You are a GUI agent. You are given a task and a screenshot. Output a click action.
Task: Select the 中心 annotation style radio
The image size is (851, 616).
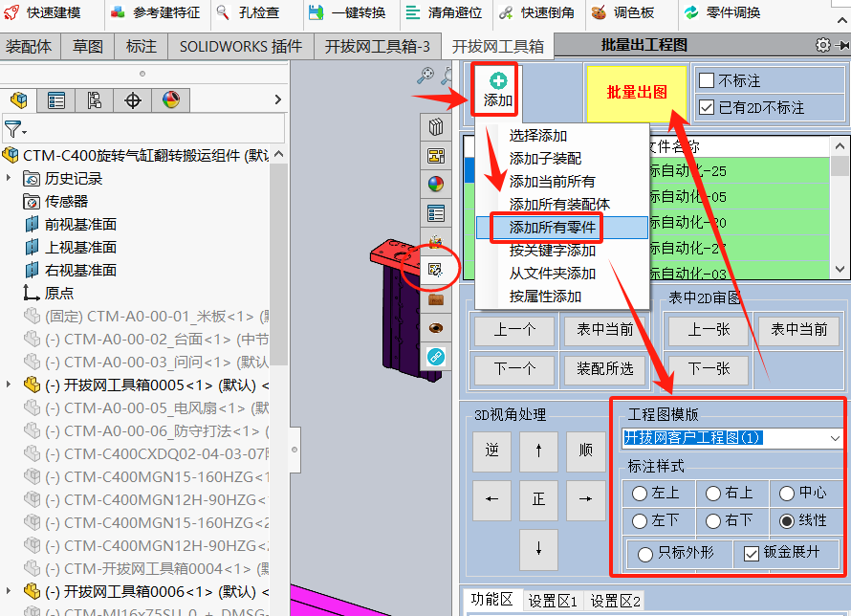(x=787, y=494)
